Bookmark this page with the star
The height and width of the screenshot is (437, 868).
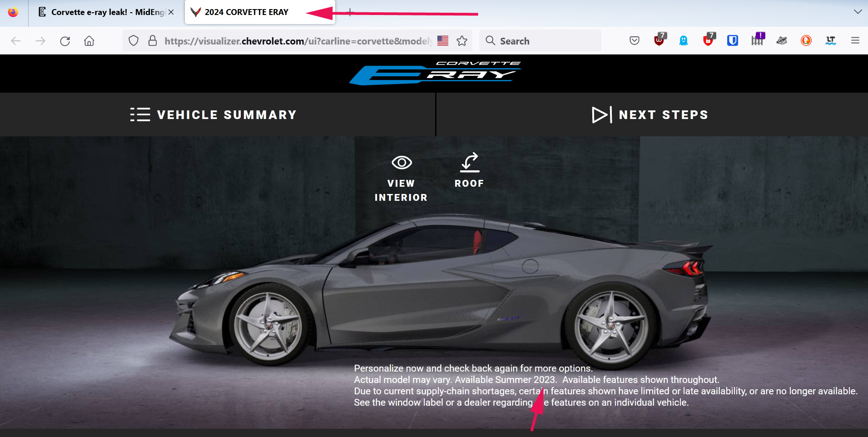point(462,41)
